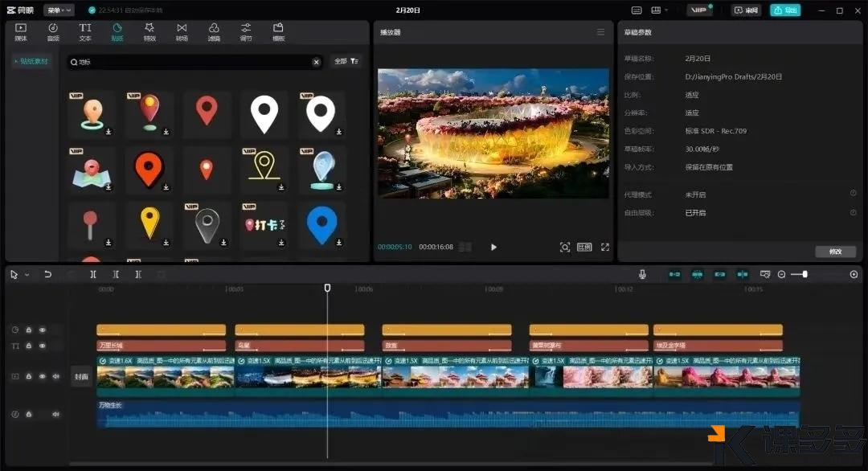Open the 音频 audio panel icon
This screenshot has height=471, width=868.
53,32
